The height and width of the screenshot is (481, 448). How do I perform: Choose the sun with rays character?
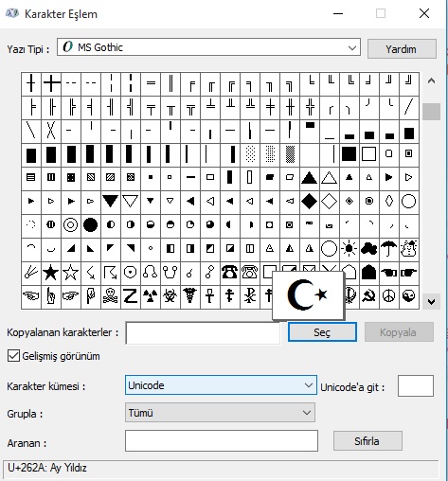click(x=349, y=248)
